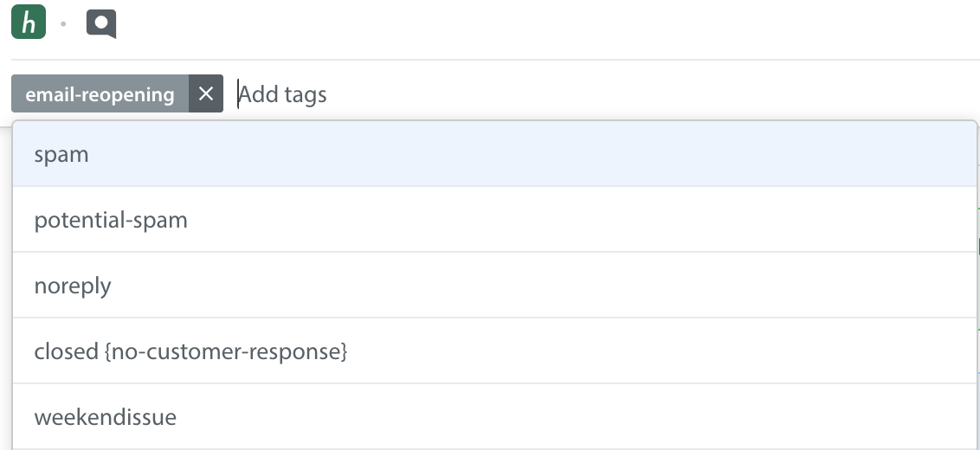Viewport: 980px width, 450px height.
Task: Click the green h logo icon
Action: 29,22
